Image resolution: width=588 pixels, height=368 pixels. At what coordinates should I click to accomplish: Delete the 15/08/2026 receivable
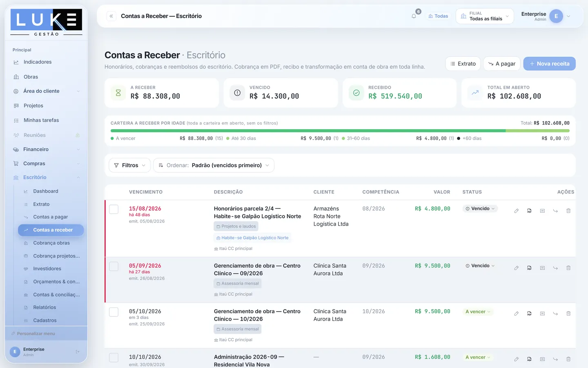568,211
